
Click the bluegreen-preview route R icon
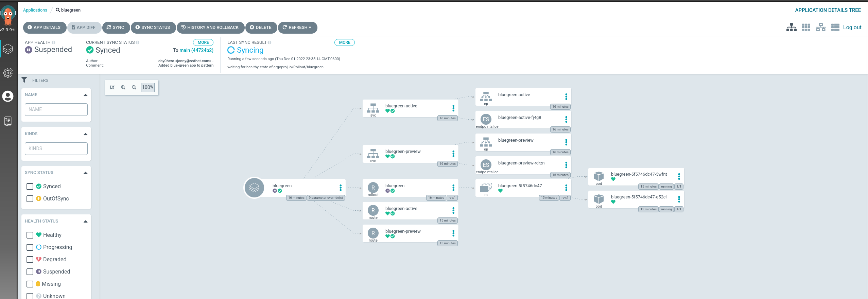click(373, 233)
